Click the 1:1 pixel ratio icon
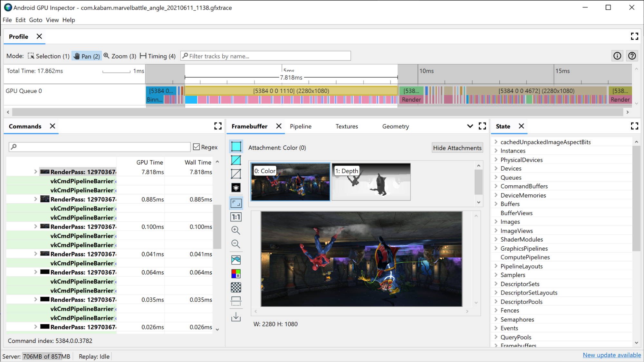 (x=236, y=217)
